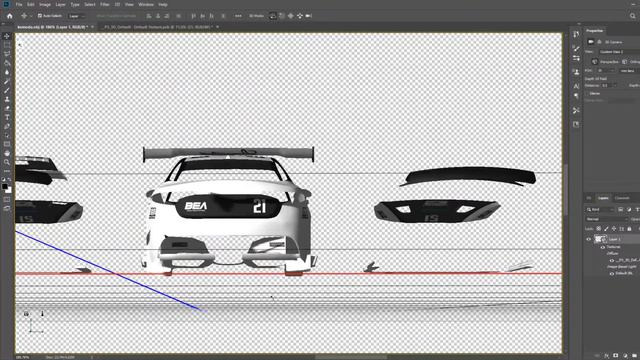Switch to the Channels tab

[x=622, y=198]
